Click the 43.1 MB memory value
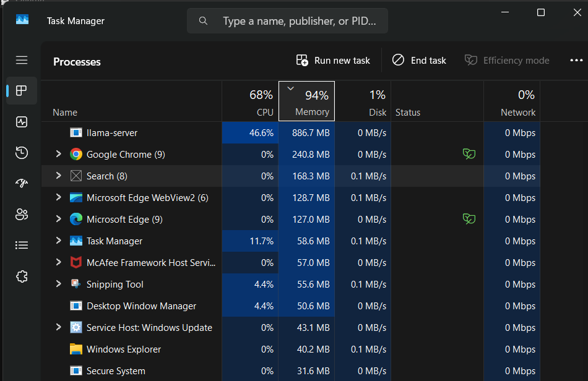588x381 pixels. [313, 328]
